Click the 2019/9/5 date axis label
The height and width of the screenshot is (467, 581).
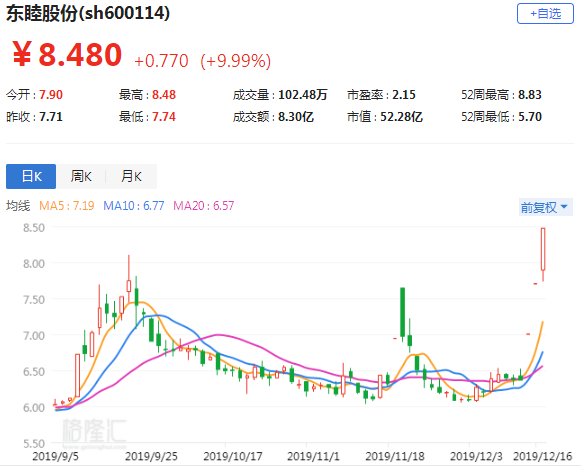(x=56, y=456)
